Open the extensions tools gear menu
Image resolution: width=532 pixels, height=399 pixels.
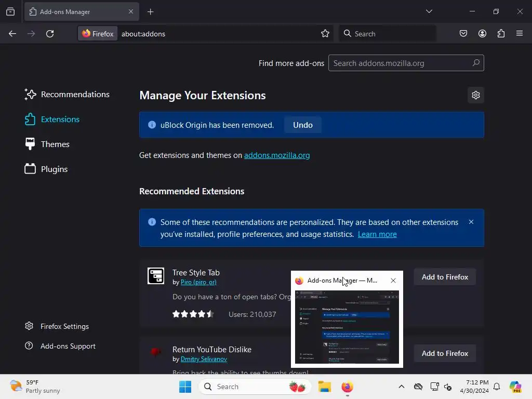(x=476, y=95)
